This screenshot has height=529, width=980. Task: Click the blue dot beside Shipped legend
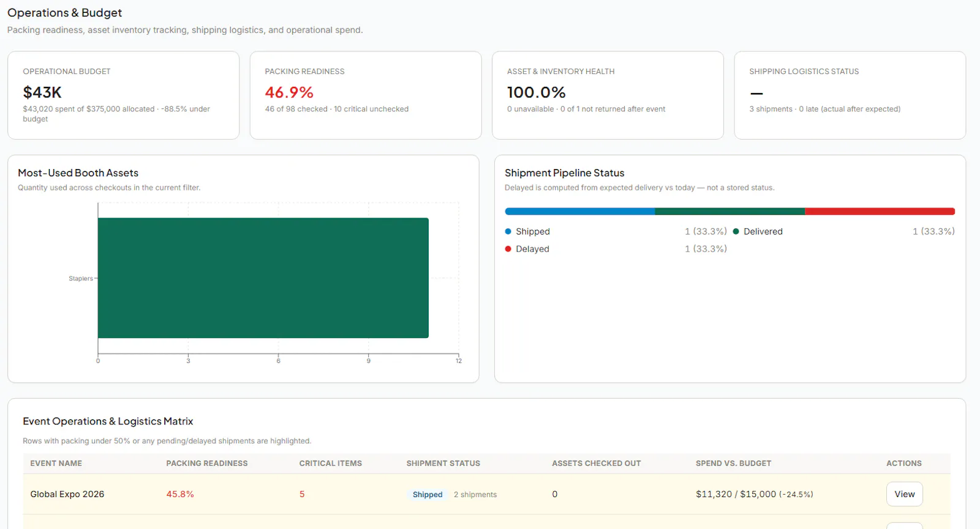(508, 231)
